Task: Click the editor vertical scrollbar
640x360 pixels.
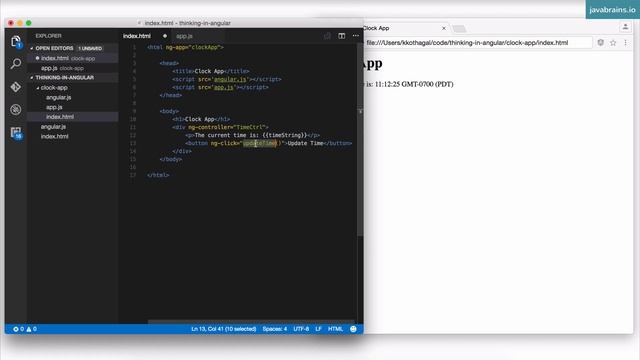Action: point(360,139)
